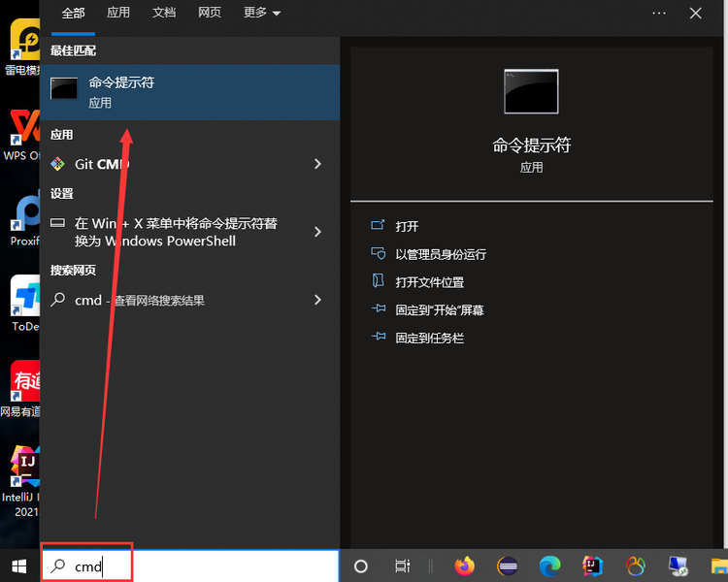Open Microsoft Edge from taskbar
The height and width of the screenshot is (582, 728).
tap(550, 566)
